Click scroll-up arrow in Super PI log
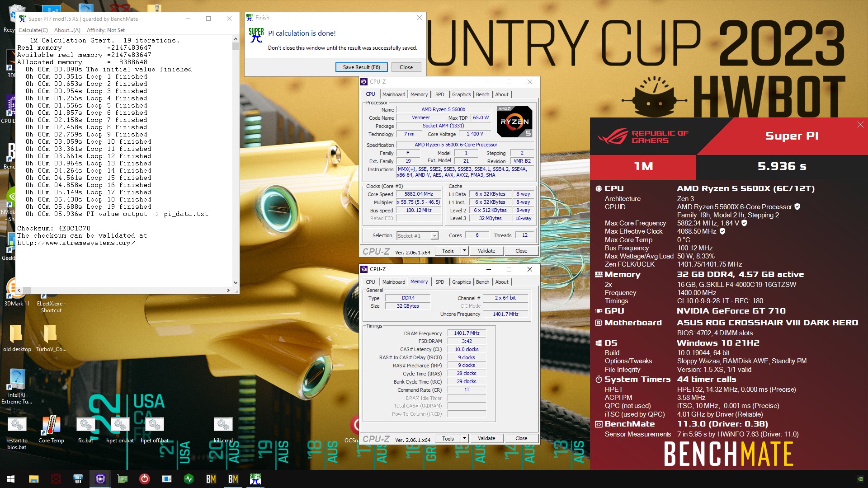Image resolution: width=868 pixels, height=488 pixels. click(236, 39)
